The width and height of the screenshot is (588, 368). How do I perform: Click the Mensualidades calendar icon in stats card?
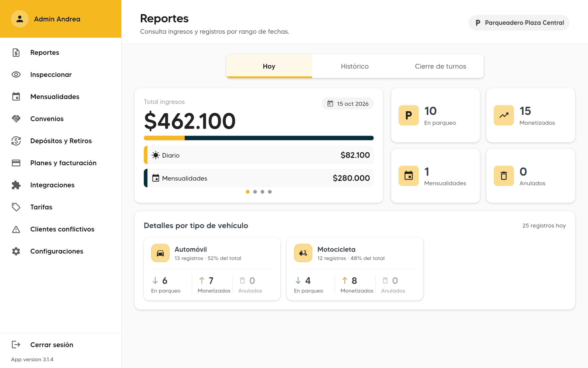coord(409,176)
